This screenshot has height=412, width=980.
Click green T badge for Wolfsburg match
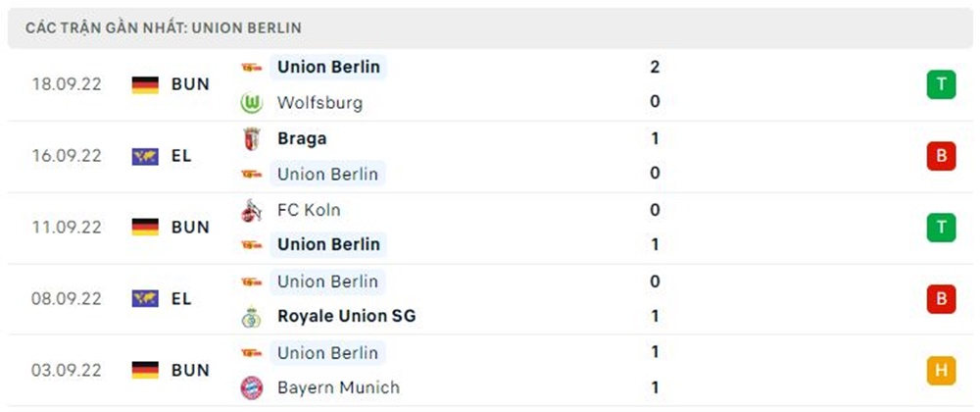tap(941, 84)
